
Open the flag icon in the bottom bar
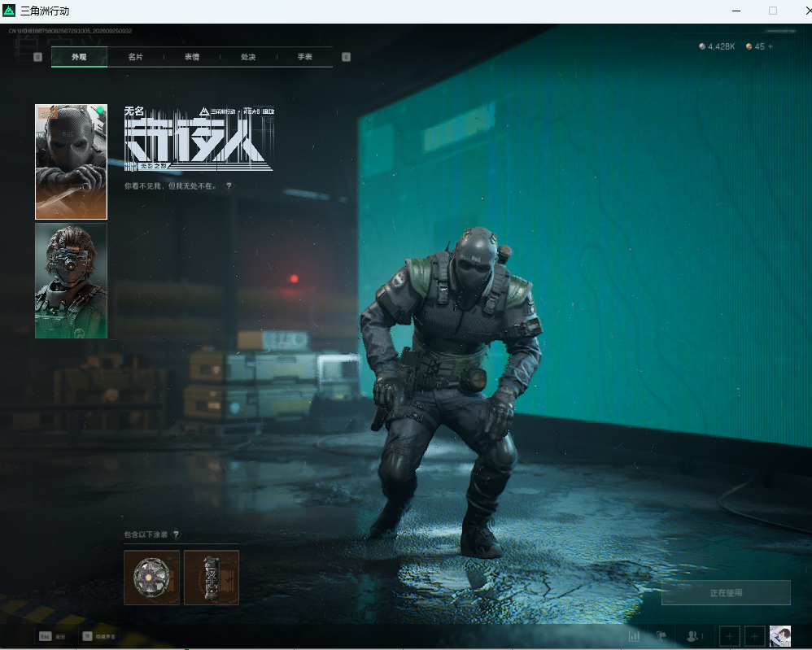[661, 636]
